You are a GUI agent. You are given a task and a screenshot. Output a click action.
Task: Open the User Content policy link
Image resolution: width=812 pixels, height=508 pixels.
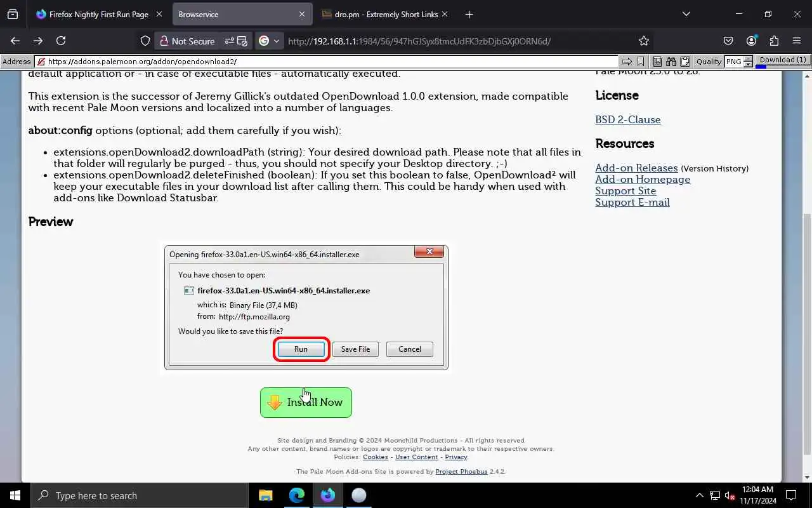pos(416,457)
